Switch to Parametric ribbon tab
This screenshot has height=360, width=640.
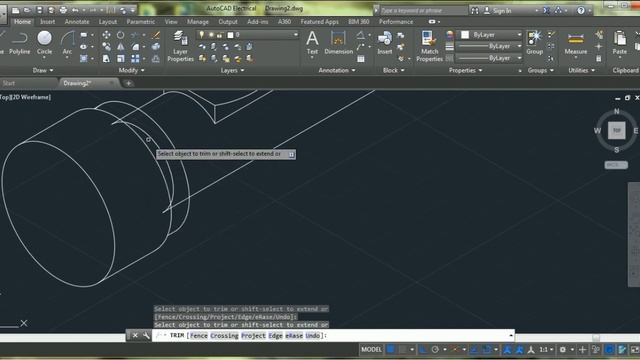(140, 22)
